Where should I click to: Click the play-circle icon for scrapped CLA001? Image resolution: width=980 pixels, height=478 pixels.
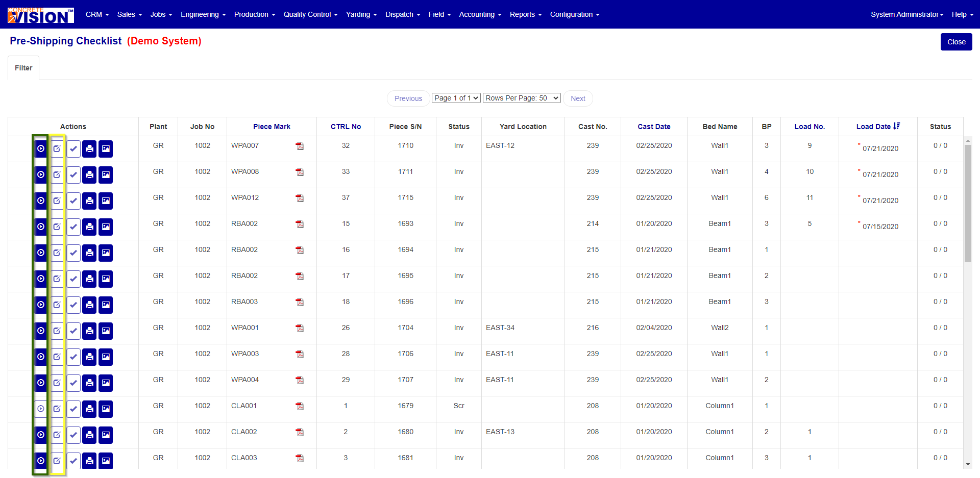tap(41, 409)
